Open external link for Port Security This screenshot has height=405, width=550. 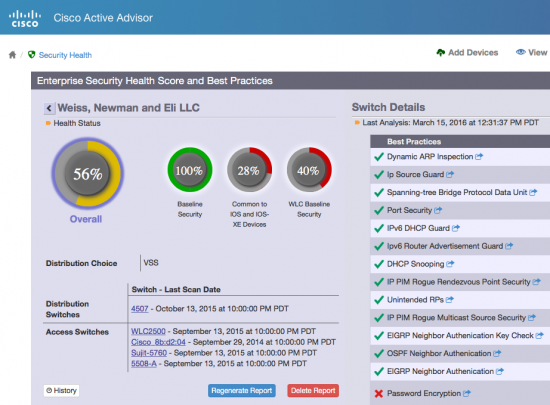pyautogui.click(x=438, y=210)
